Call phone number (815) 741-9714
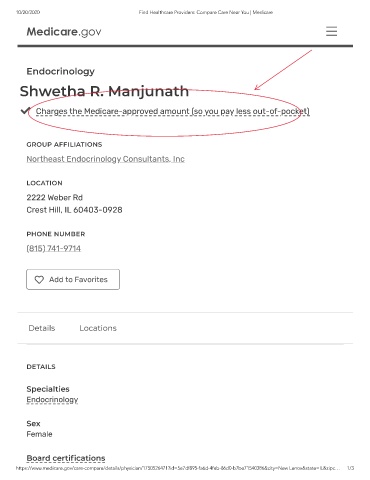Viewport: 370px width, 480px height. point(54,248)
